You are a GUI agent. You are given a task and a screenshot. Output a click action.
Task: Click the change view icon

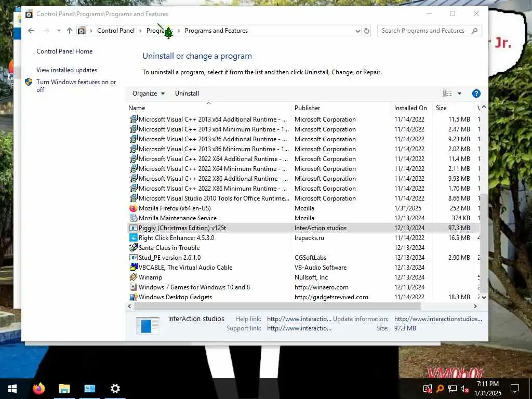pyautogui.click(x=447, y=94)
